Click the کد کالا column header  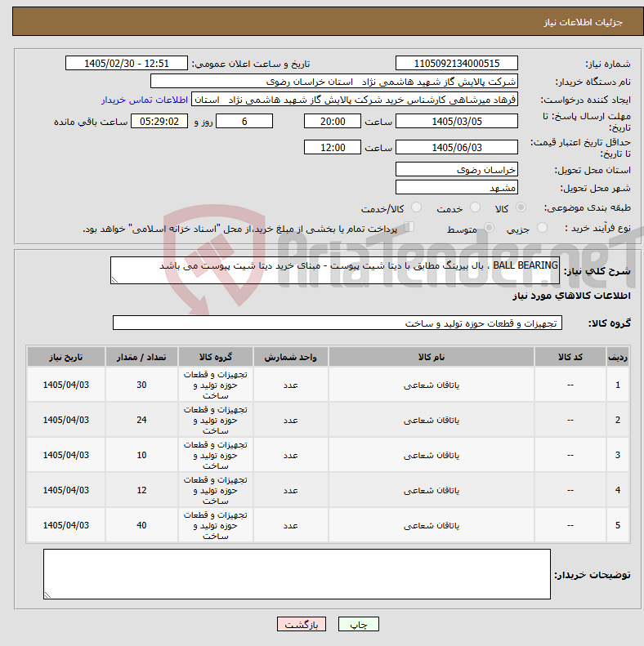(570, 357)
